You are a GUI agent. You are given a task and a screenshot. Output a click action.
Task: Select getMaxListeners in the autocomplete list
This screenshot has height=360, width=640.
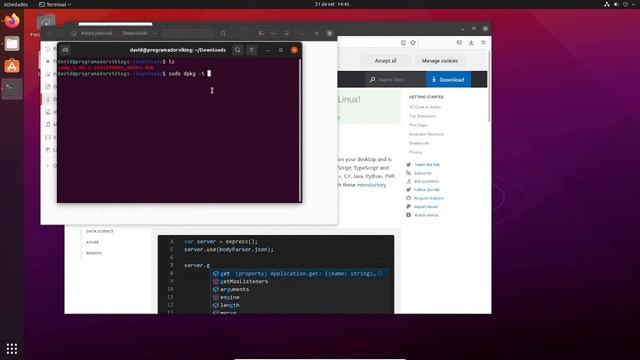[244, 281]
